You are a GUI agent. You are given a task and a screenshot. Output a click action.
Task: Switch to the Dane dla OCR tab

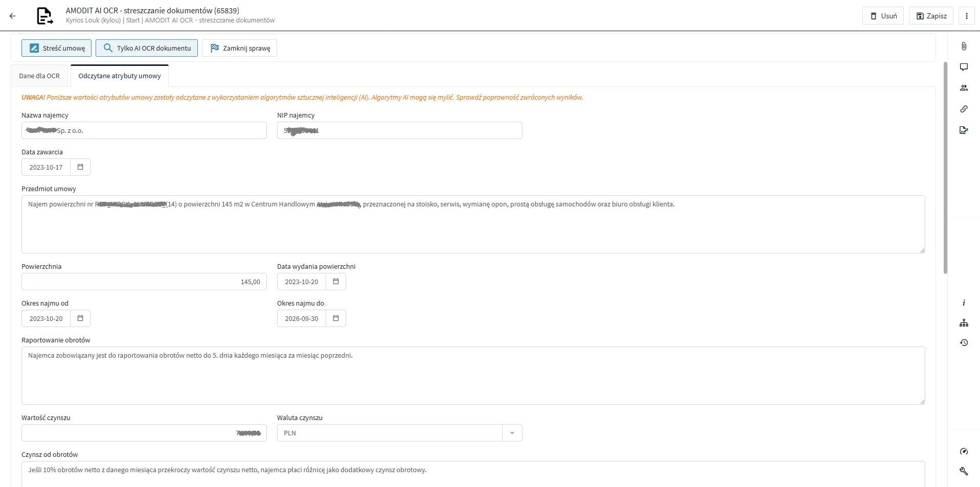[x=39, y=76]
